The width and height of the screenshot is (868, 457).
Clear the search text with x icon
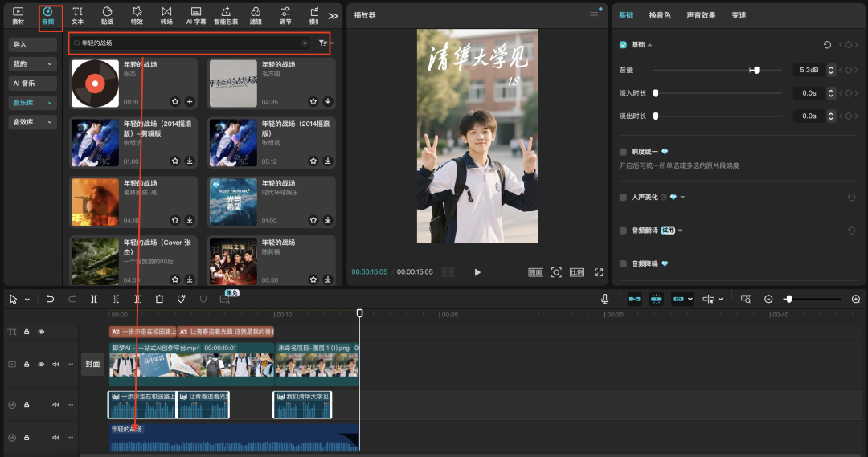[x=305, y=43]
